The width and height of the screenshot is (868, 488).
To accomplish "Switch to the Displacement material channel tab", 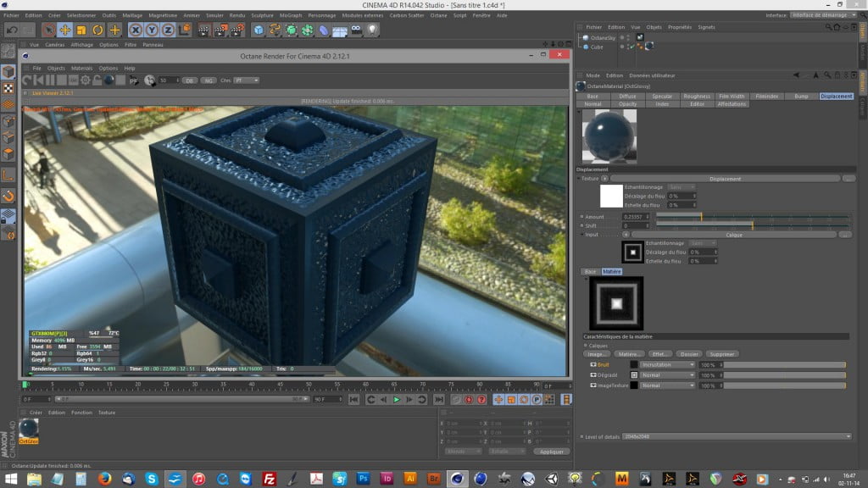I will coord(836,97).
